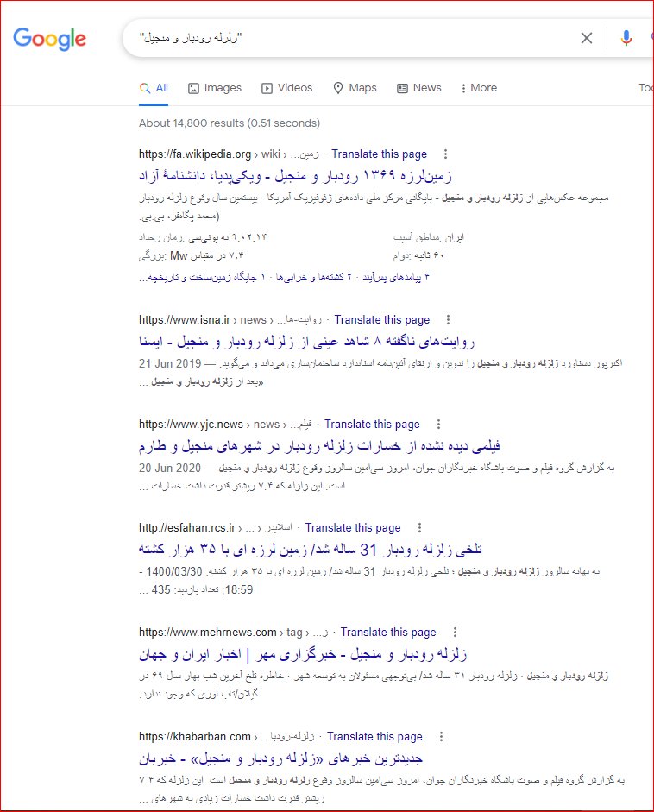
Task: Click the https://fa.wikipedia.org URL breadcrumb
Action: click(195, 154)
